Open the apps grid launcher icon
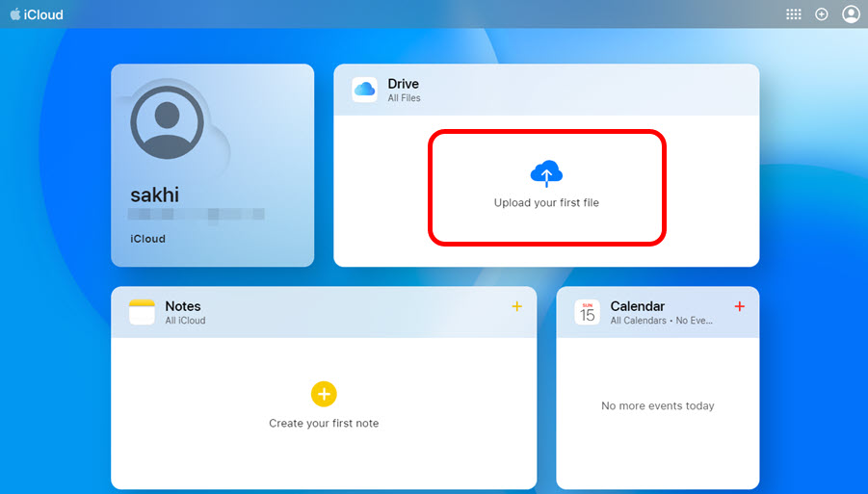Image resolution: width=868 pixels, height=494 pixels. coord(793,14)
